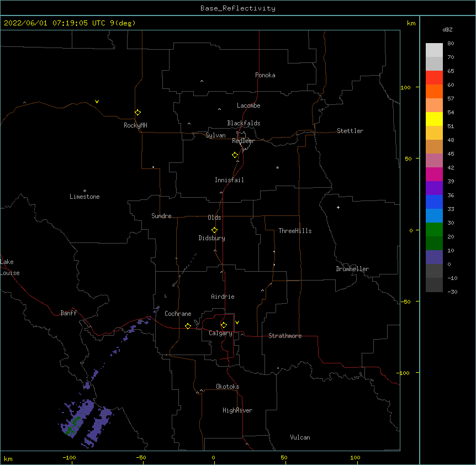The width and height of the screenshot is (476, 465).
Task: Select the 80 dBZ white color swatch
Action: (x=434, y=50)
